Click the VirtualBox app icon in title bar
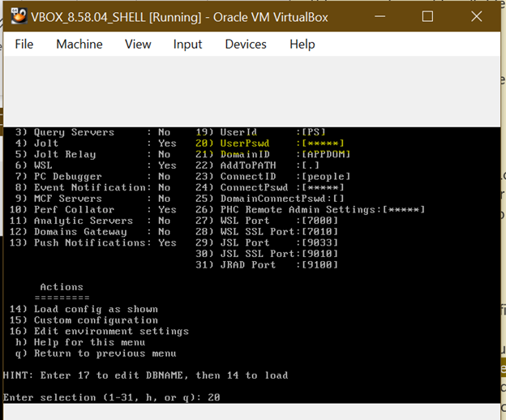The image size is (506, 420). tap(19, 16)
